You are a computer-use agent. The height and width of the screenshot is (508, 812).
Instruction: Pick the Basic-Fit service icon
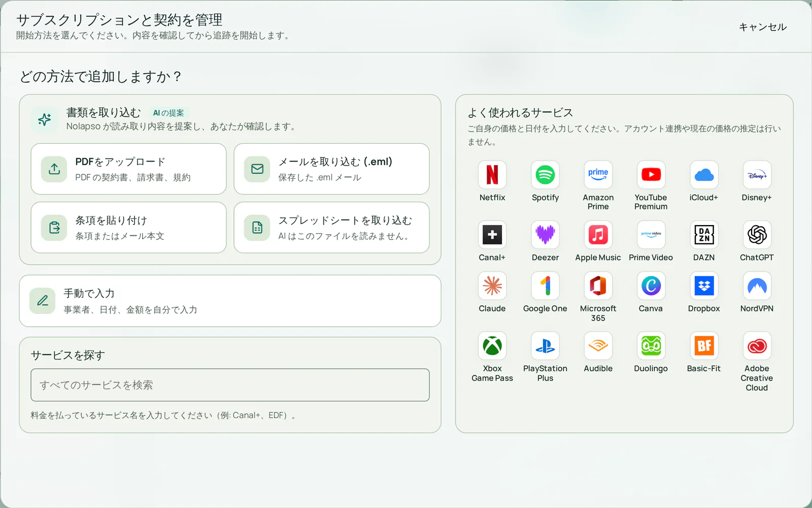pos(704,346)
